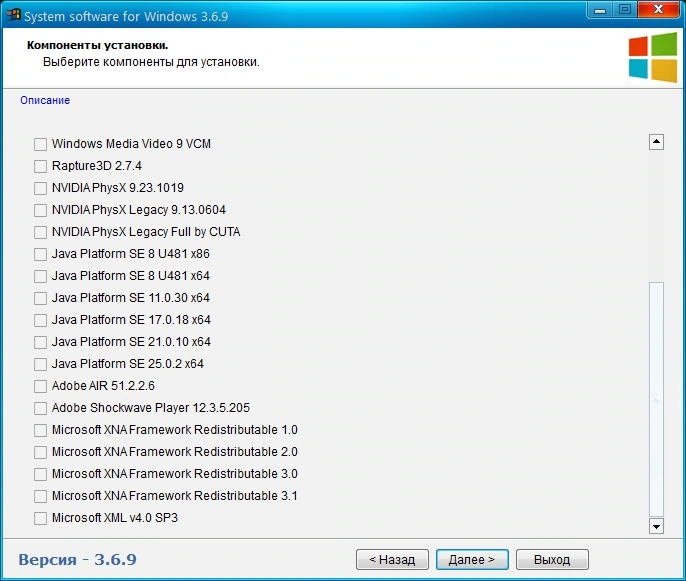686x581 pixels.
Task: Select Adobe Shockwave Player 12.3.5.205 checkbox
Action: coord(40,408)
